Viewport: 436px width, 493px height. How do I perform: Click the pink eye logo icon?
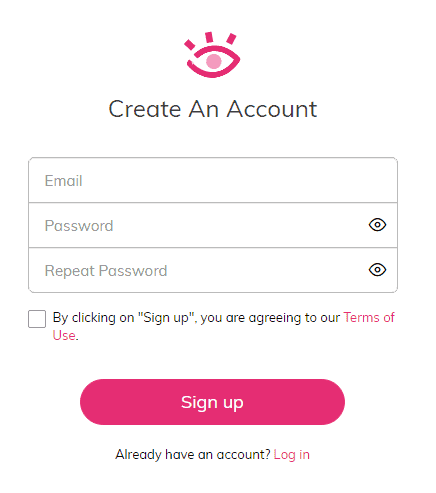(x=212, y=55)
